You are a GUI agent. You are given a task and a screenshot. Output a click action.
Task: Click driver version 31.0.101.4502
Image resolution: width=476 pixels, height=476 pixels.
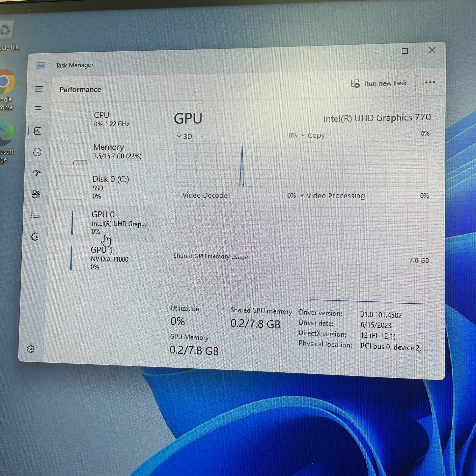click(381, 315)
